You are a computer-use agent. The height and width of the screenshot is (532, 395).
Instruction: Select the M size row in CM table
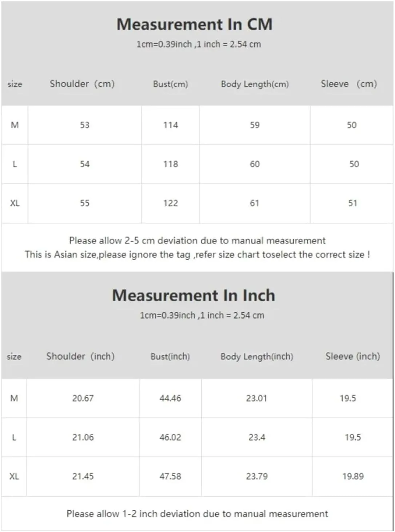(197, 125)
